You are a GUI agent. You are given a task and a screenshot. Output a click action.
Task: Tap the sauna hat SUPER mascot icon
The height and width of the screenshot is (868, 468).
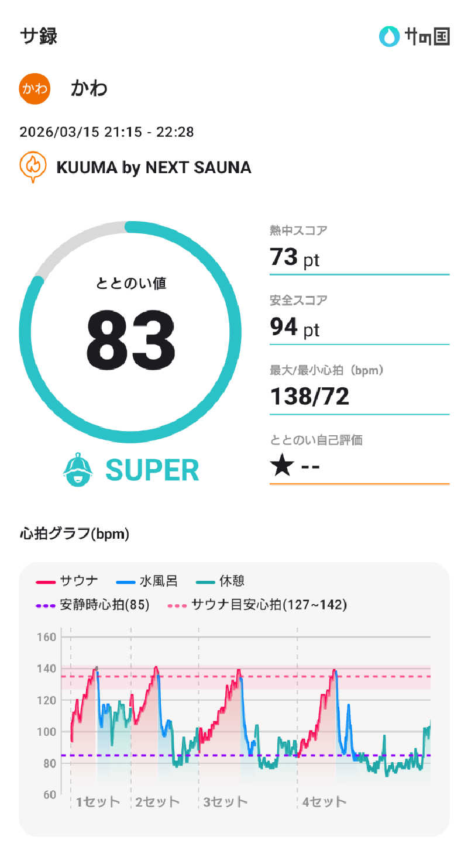pyautogui.click(x=78, y=470)
